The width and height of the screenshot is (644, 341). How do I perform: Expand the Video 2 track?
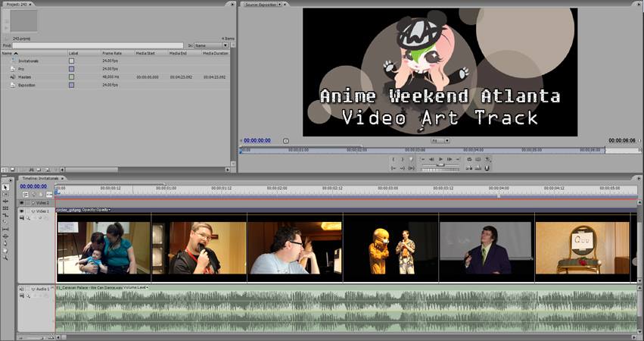[x=33, y=203]
